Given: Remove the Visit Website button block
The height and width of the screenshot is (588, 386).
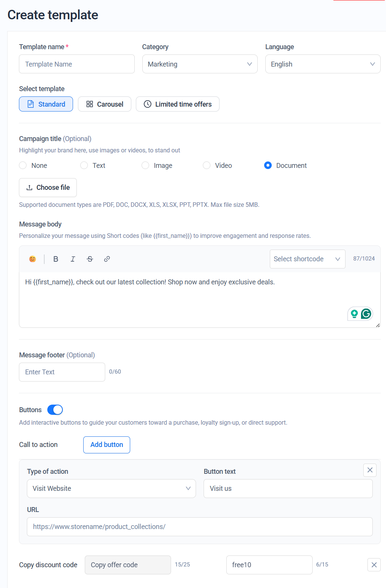Looking at the screenshot, I should click(x=370, y=470).
